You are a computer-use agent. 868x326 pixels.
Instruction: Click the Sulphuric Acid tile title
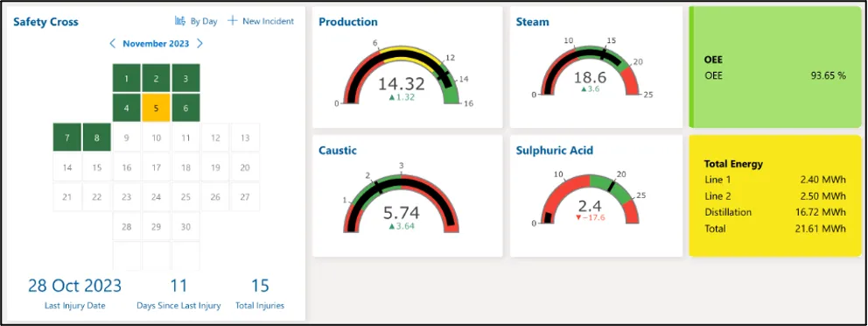click(554, 151)
